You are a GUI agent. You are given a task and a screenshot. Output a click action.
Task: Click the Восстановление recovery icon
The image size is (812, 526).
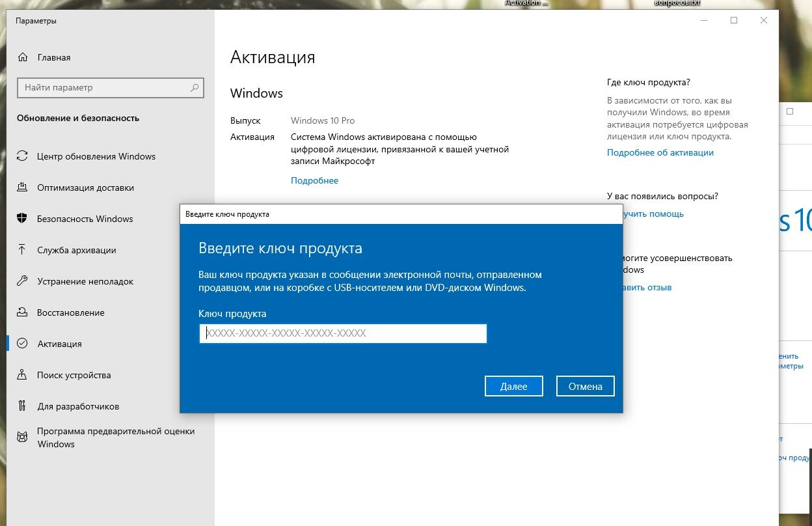22,312
